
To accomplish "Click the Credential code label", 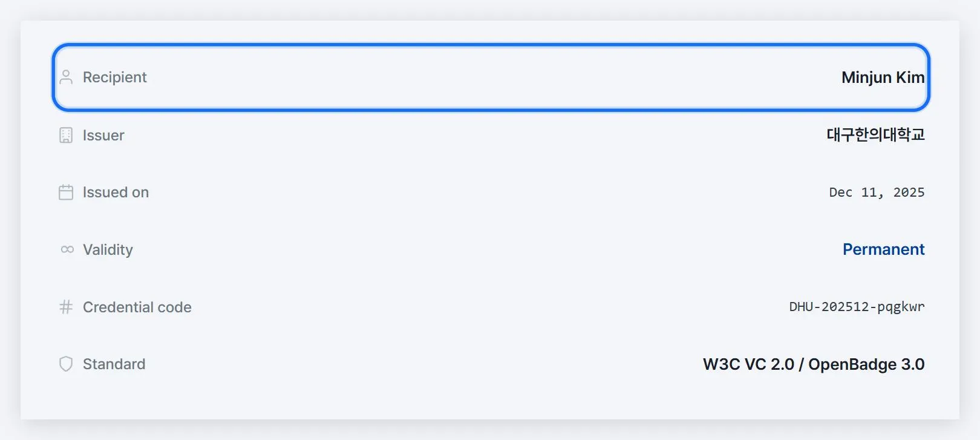I will pos(137,307).
